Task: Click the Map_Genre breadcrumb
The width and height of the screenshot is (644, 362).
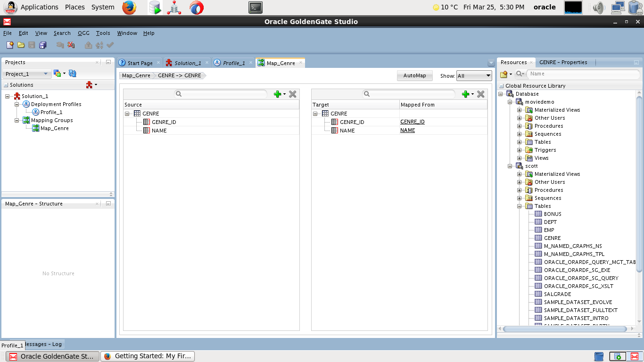Action: pyautogui.click(x=136, y=75)
